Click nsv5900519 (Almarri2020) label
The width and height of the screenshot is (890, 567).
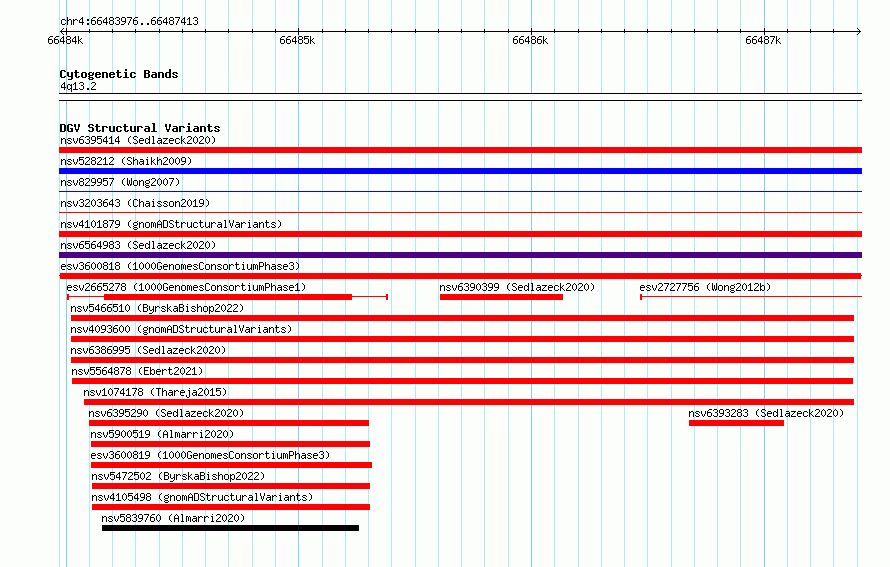(x=162, y=434)
